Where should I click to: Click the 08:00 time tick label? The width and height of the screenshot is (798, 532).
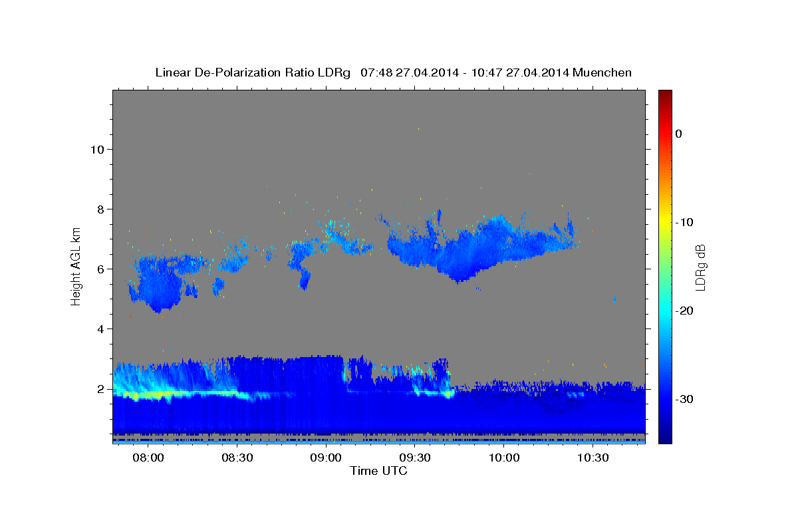[x=148, y=458]
